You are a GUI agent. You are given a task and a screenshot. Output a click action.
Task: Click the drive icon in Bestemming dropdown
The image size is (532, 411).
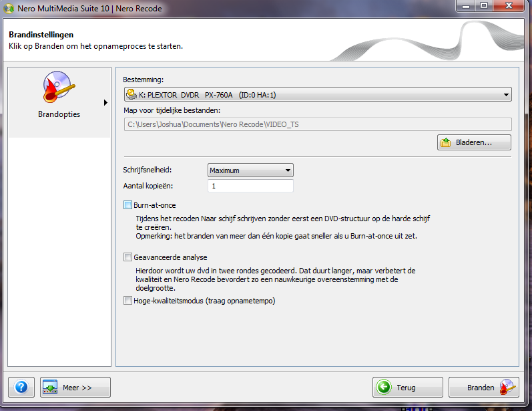point(131,94)
